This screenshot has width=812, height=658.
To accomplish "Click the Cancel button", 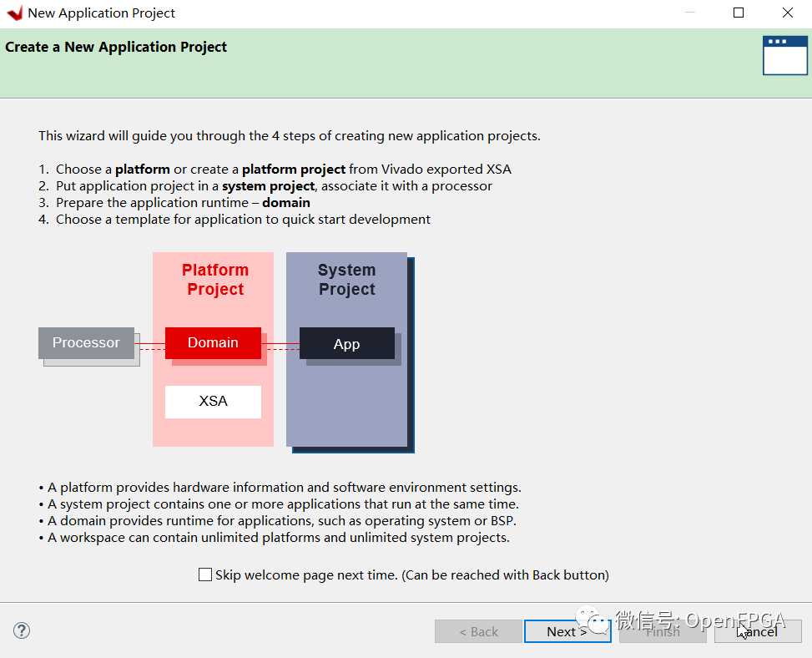I will [758, 631].
